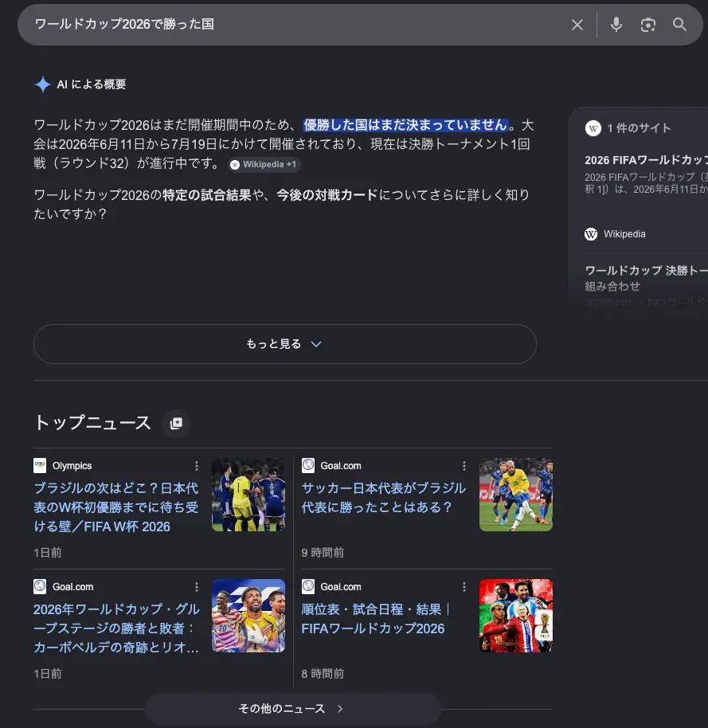Click the AI による概要 label

pos(92,84)
